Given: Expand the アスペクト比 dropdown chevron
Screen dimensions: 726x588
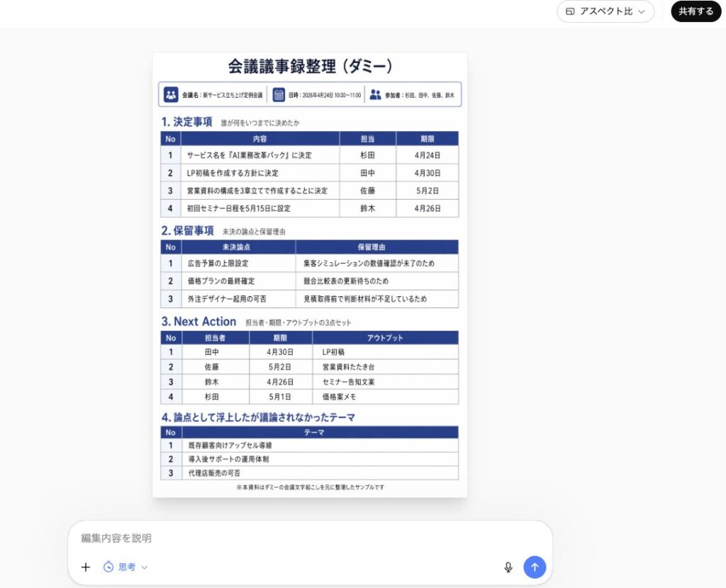Looking at the screenshot, I should (x=642, y=11).
